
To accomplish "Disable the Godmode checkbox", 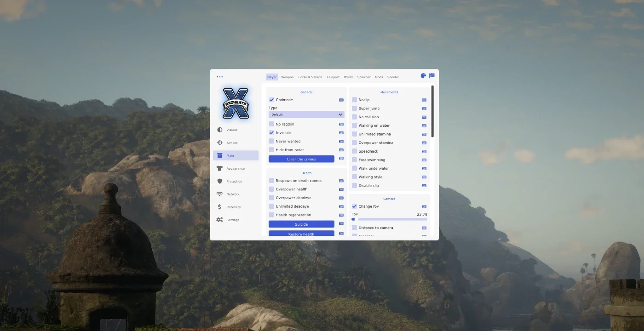I will point(271,100).
